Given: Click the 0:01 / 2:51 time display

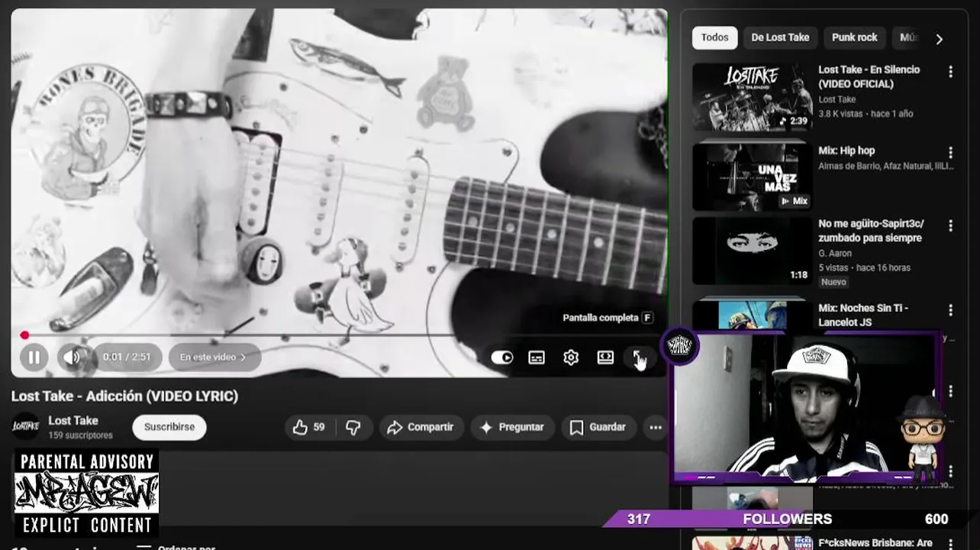Looking at the screenshot, I should (x=127, y=357).
